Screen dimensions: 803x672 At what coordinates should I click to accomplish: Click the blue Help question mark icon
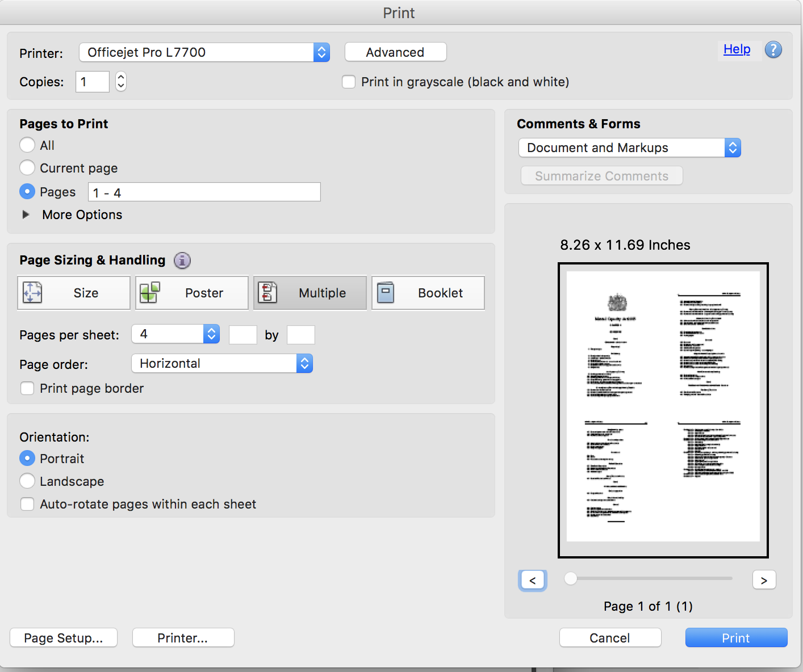pos(773,50)
